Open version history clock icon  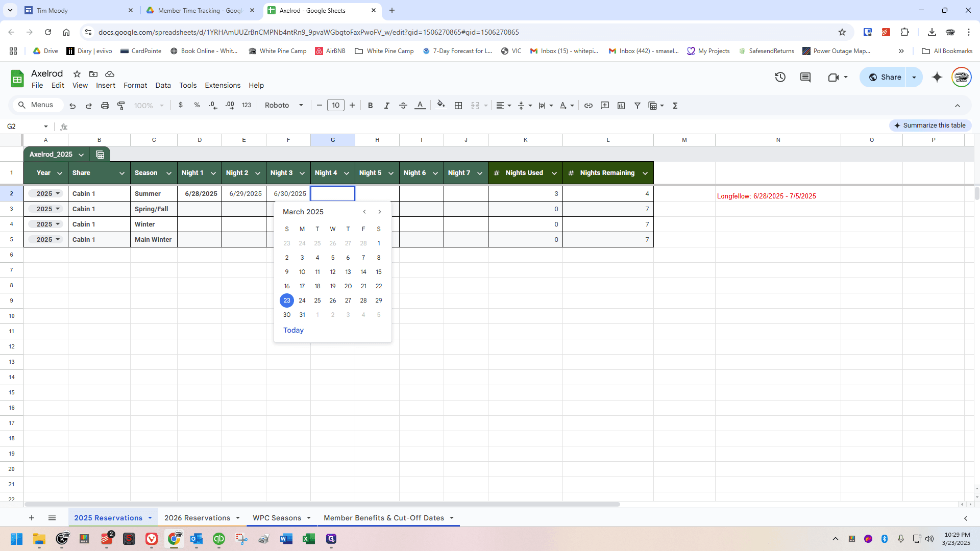pos(780,77)
